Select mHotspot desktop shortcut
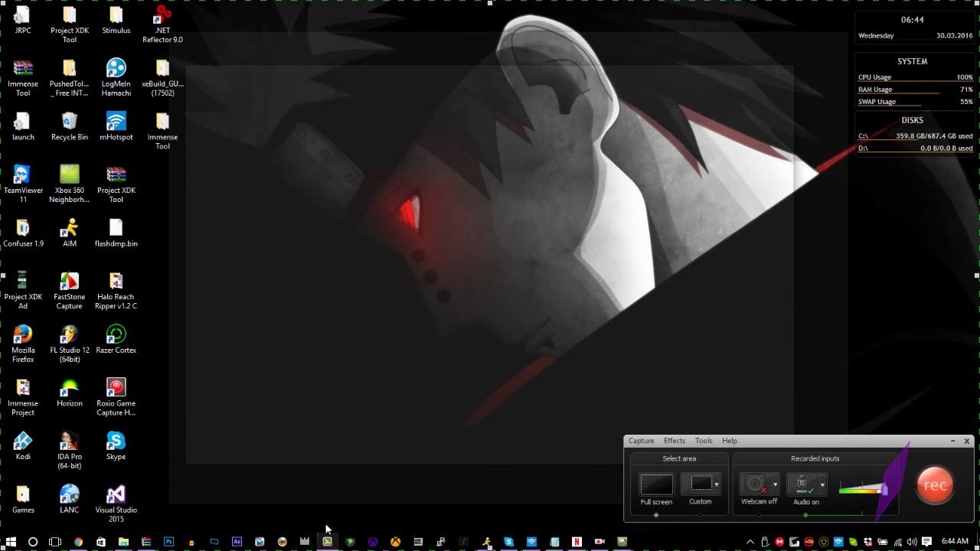This screenshot has height=551, width=980. pos(116,127)
